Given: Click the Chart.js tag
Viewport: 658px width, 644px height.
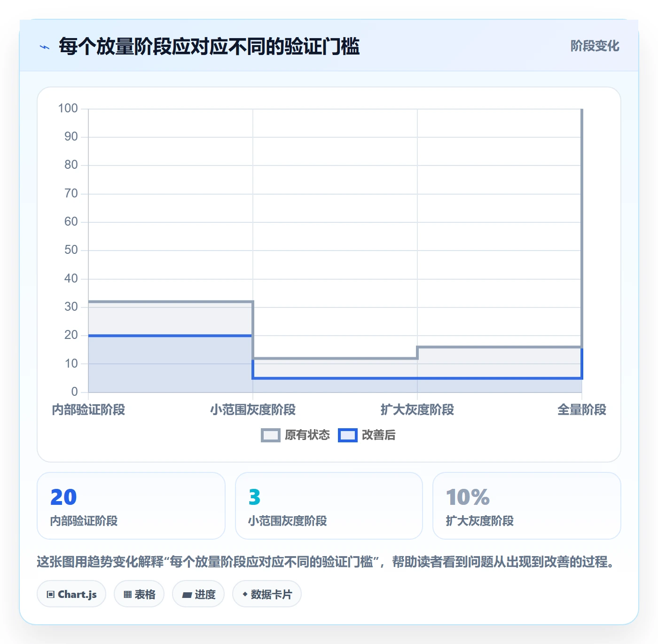Looking at the screenshot, I should [71, 594].
